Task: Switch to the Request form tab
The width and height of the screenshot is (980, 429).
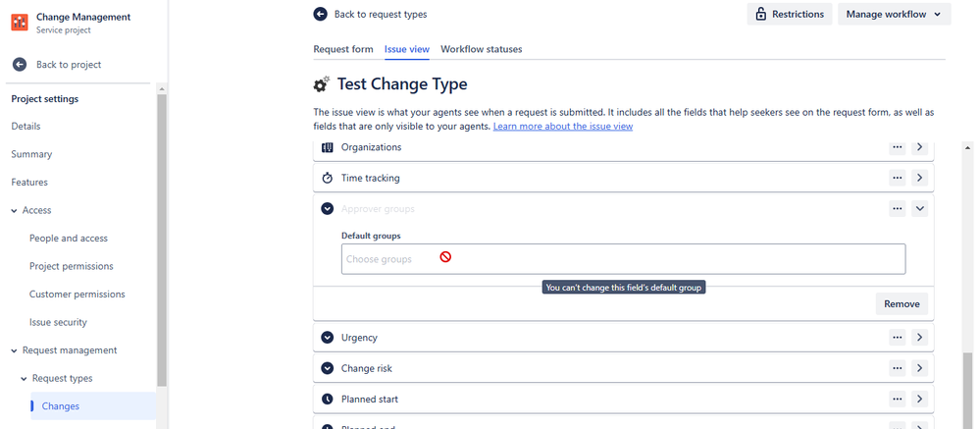Action: (x=343, y=49)
